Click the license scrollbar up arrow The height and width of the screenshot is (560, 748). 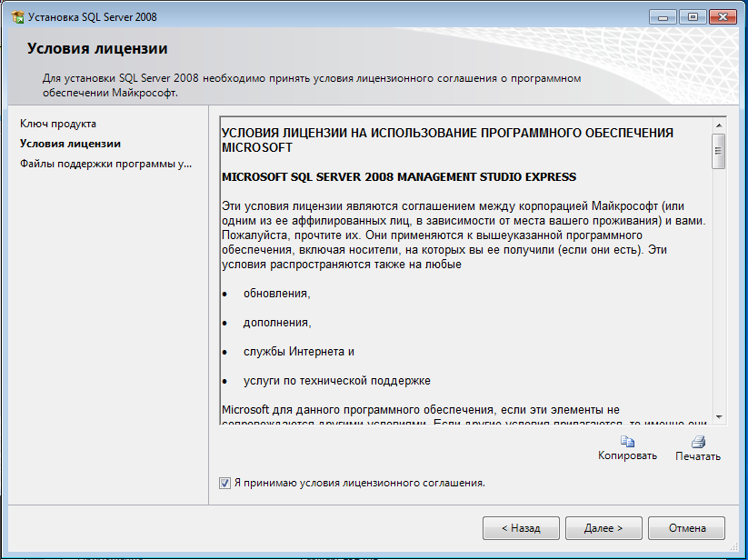coord(718,125)
